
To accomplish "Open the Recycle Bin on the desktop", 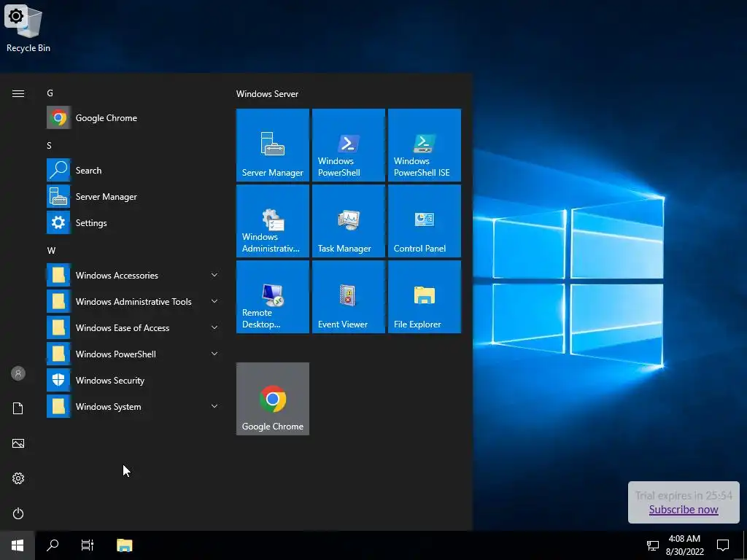I will pos(28,28).
